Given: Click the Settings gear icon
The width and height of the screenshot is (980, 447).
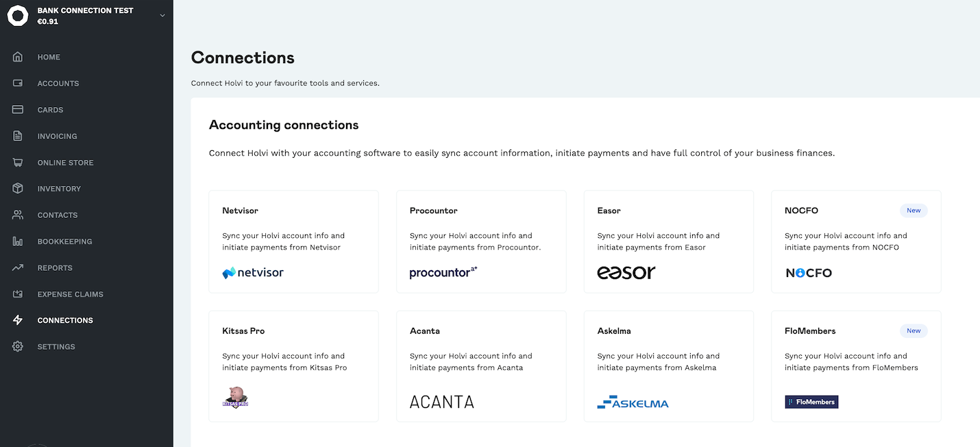Looking at the screenshot, I should 18,346.
